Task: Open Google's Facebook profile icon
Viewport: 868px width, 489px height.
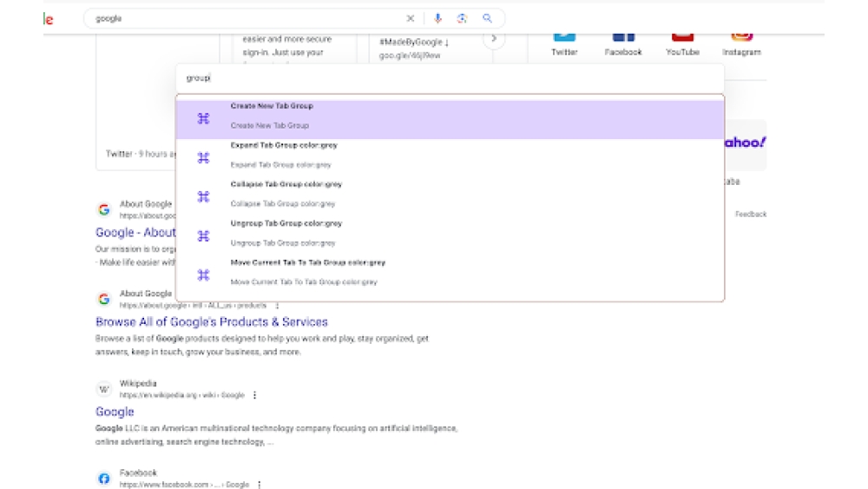Action: (623, 36)
